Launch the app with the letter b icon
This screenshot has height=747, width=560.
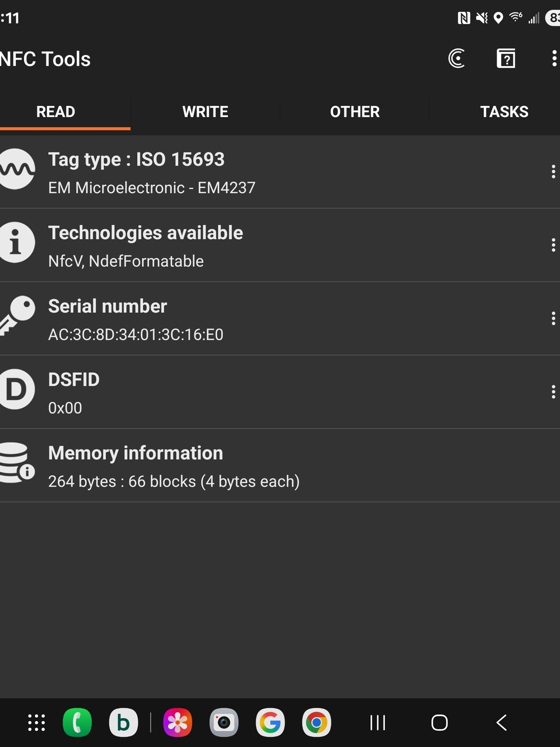click(x=123, y=722)
